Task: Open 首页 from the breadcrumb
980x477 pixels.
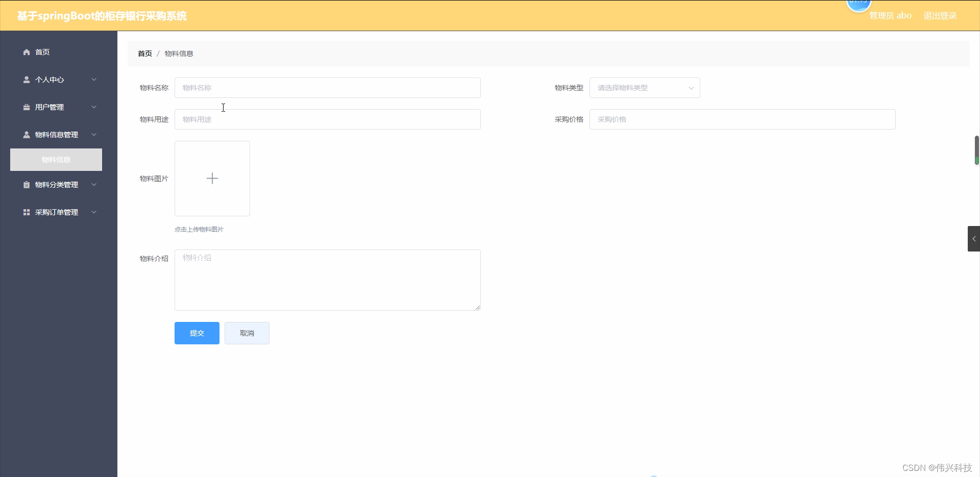Action: click(144, 53)
